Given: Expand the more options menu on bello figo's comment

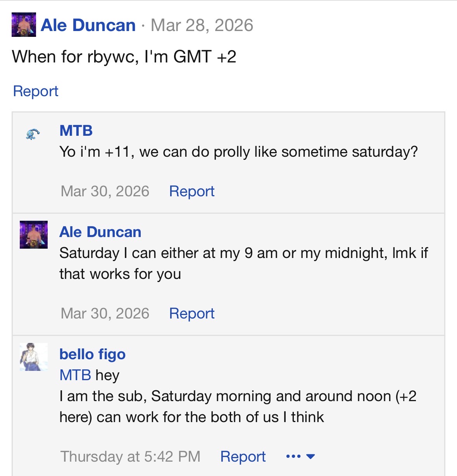Looking at the screenshot, I should (300, 457).
